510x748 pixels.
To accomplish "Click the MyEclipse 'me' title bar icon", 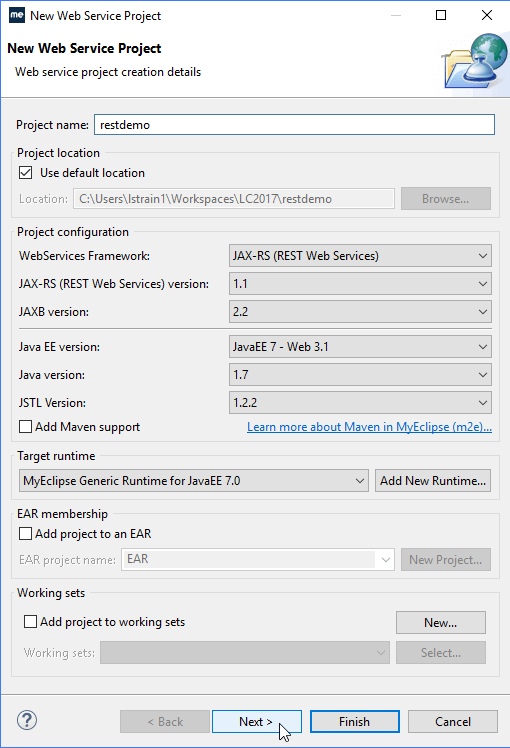I will pyautogui.click(x=17, y=15).
